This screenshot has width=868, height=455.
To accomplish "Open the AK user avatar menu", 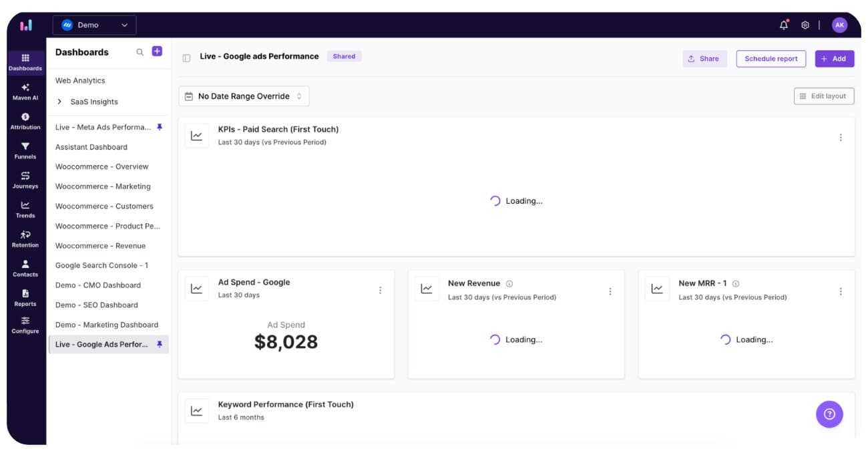I will tap(839, 25).
